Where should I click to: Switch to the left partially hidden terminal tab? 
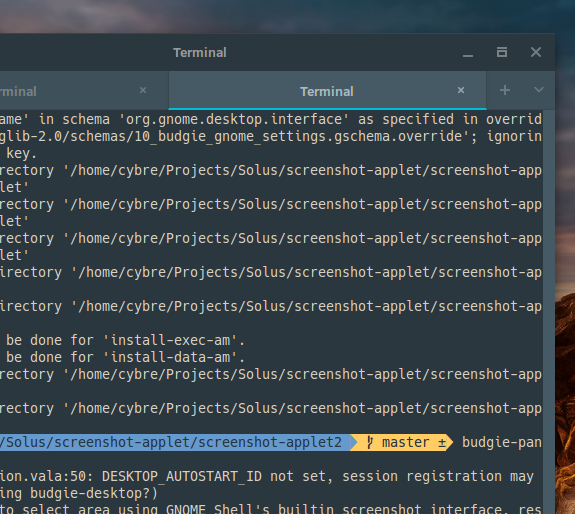tap(84, 91)
